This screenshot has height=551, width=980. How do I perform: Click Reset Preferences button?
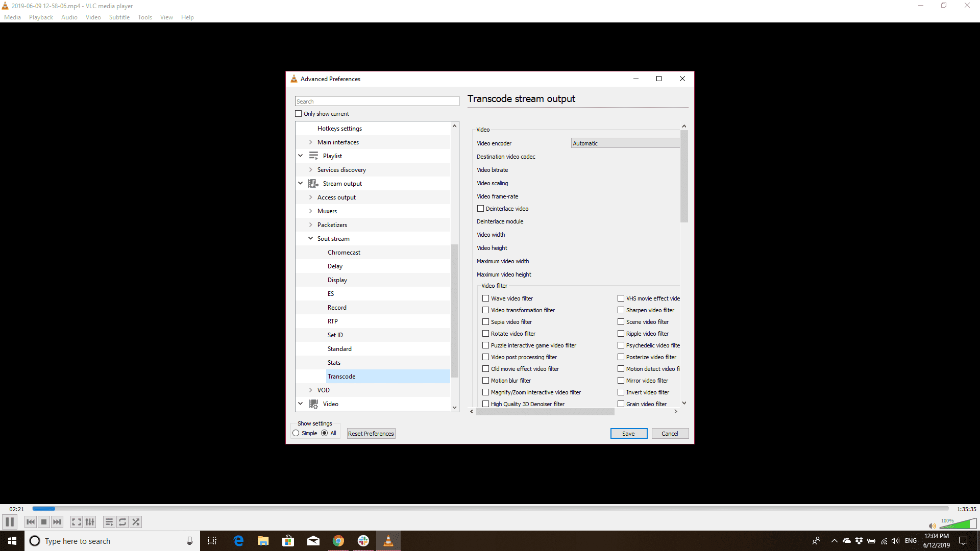(x=371, y=434)
